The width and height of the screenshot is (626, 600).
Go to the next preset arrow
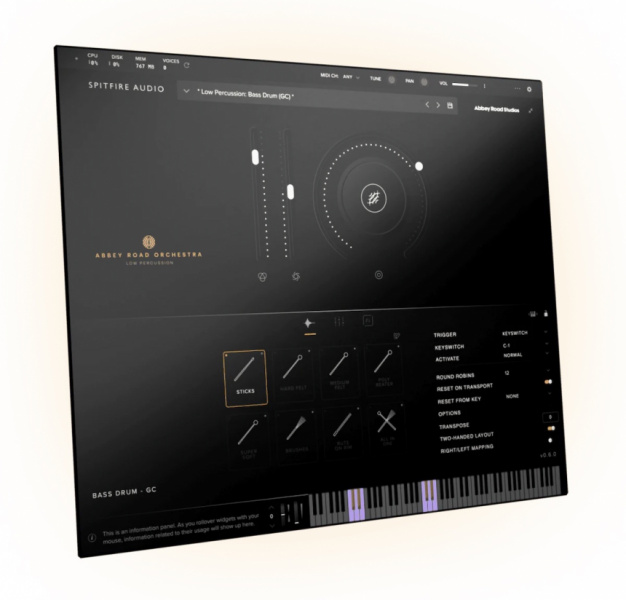(438, 105)
